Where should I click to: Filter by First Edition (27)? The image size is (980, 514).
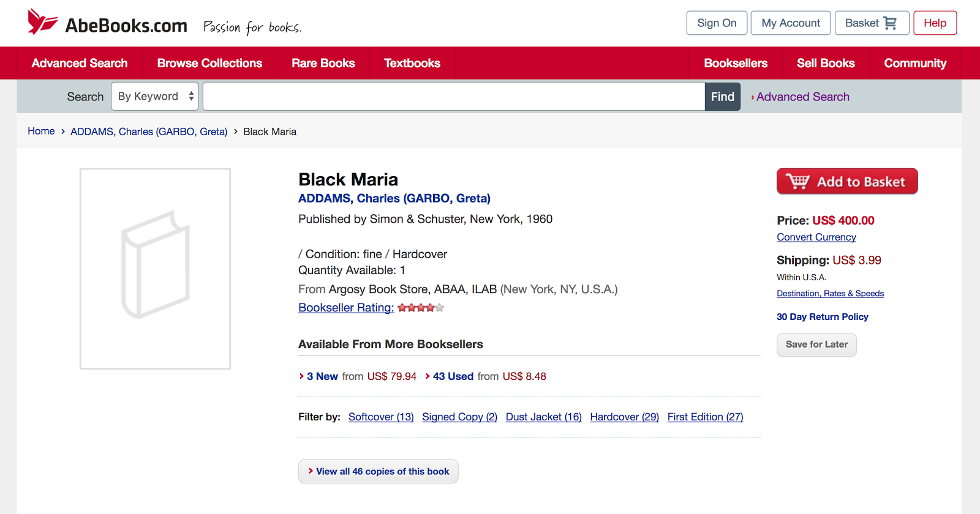705,417
